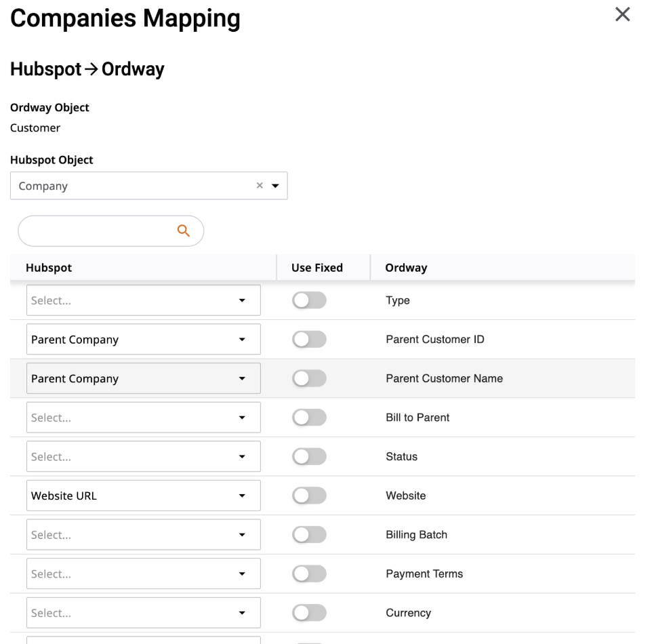Open the Hubspot Object dropdown caret
Screen dimensions: 652x644
[276, 185]
